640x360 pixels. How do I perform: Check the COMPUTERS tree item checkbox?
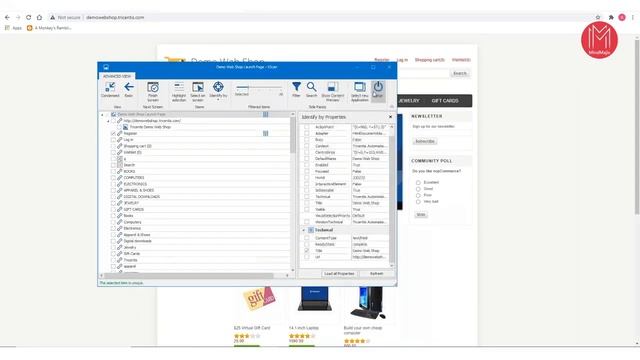[x=113, y=178]
